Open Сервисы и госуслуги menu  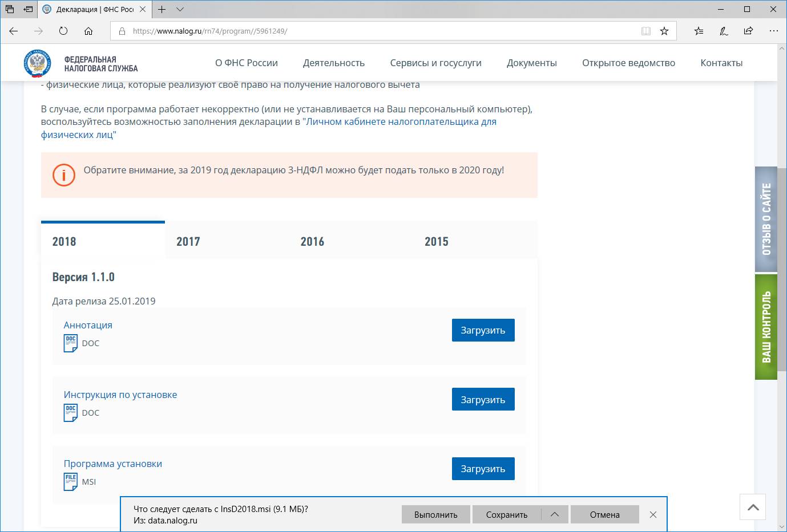pos(436,63)
